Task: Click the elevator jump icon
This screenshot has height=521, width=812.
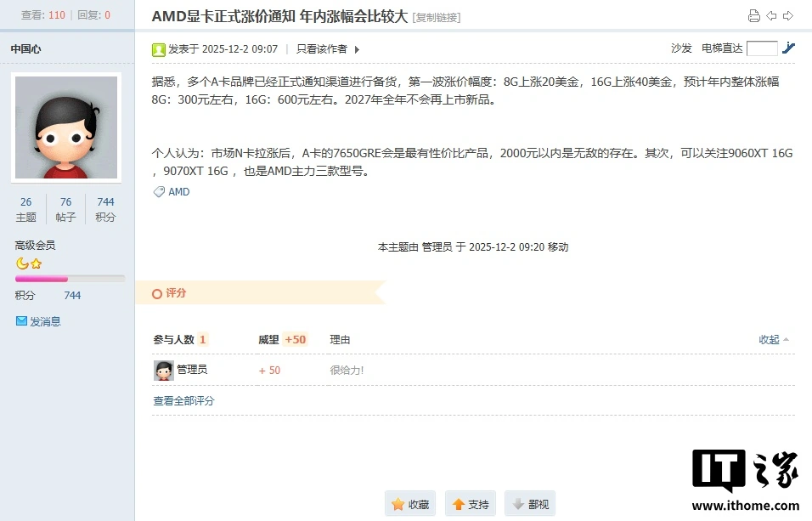Action: (789, 48)
